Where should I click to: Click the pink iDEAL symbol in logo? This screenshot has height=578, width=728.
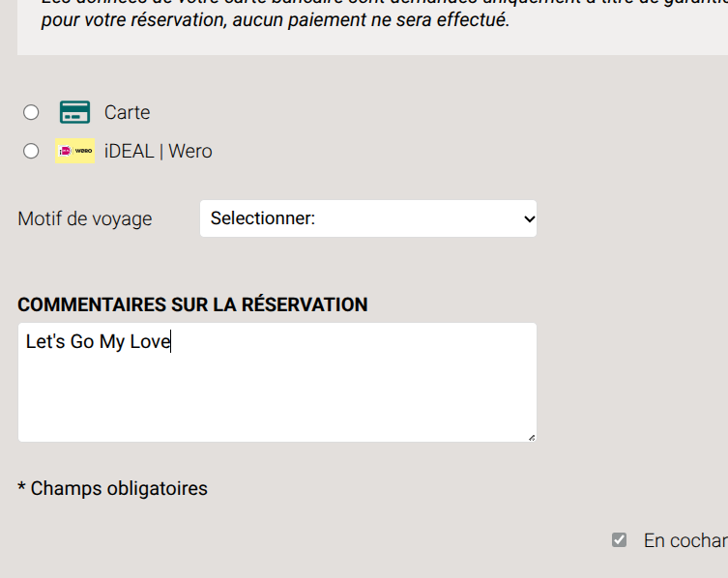point(65,151)
